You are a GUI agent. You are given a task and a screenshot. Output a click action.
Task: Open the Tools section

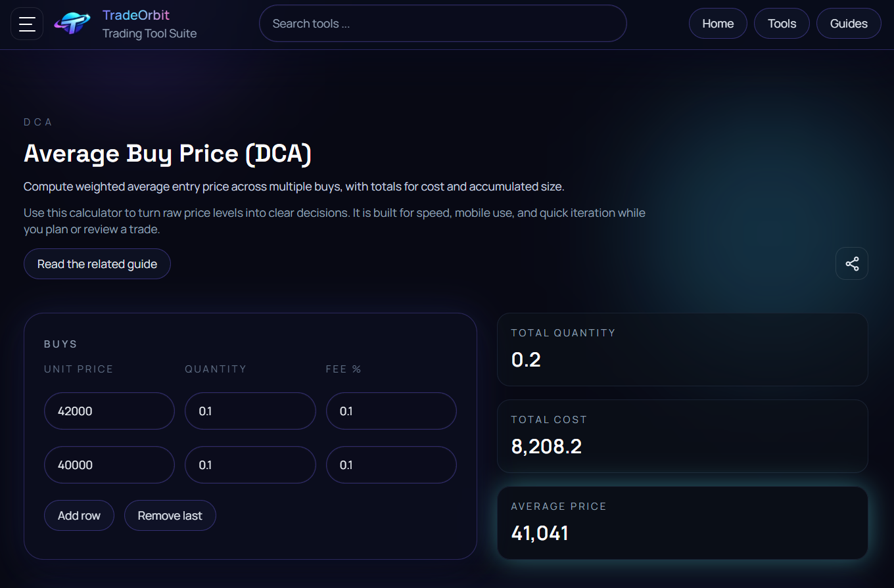[782, 23]
